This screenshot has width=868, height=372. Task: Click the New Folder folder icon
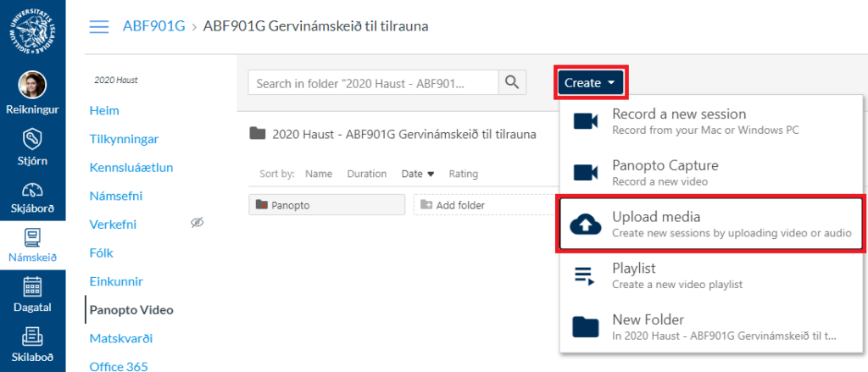click(586, 326)
